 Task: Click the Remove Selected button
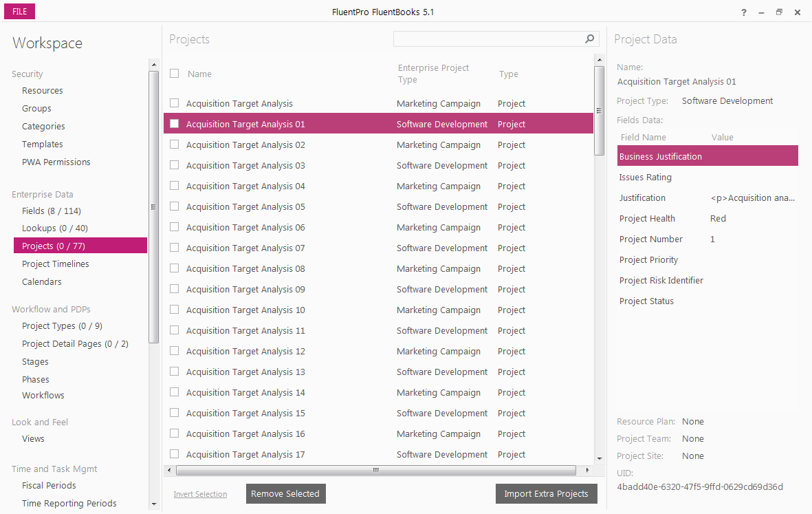point(286,494)
